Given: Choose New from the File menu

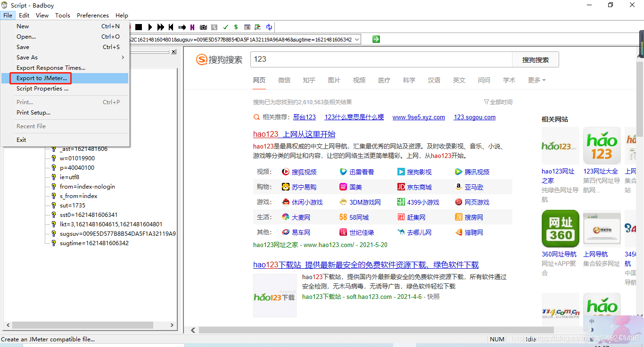Looking at the screenshot, I should 65,26.
